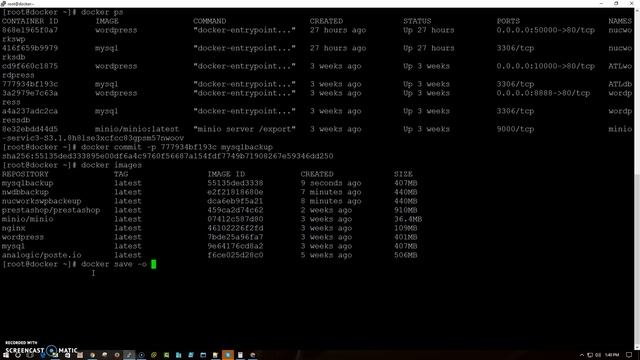This screenshot has width=640, height=360.
Task: Click the nwdbbackup repository name
Action: 25,192
